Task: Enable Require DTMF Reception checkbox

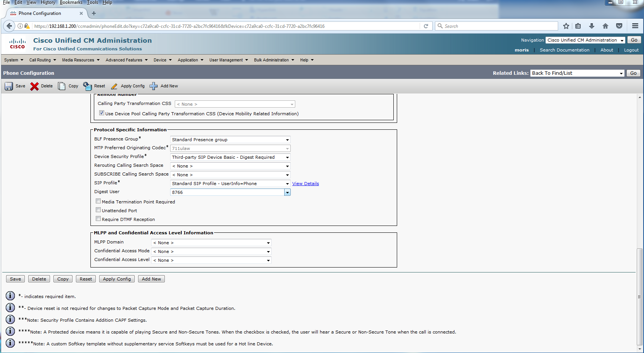Action: coord(98,219)
